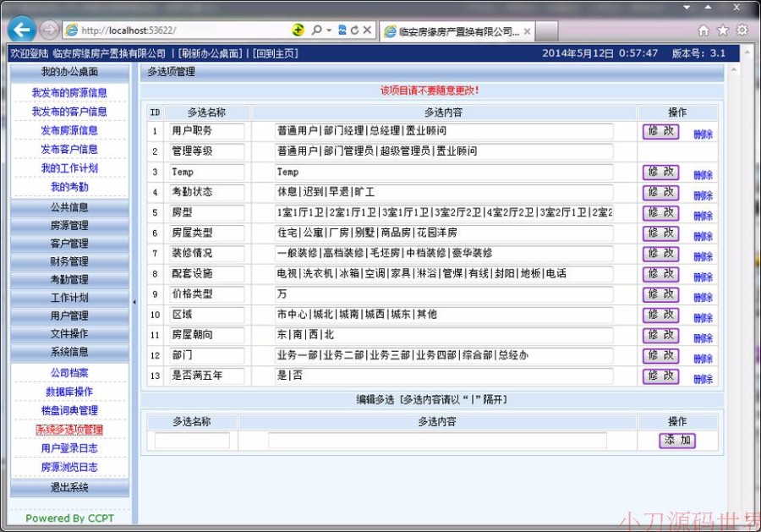Open a new blank browser tab
Screen dimensions: 761x532
(546, 31)
